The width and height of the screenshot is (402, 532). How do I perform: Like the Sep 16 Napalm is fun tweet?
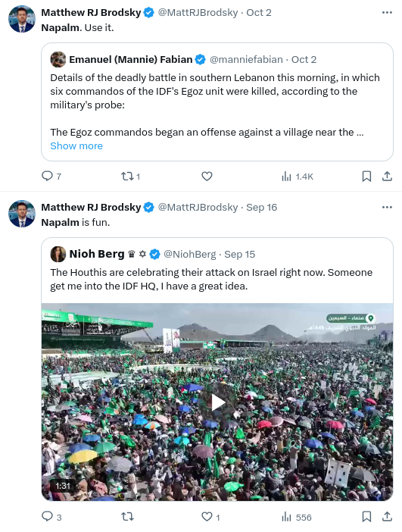pos(210,517)
